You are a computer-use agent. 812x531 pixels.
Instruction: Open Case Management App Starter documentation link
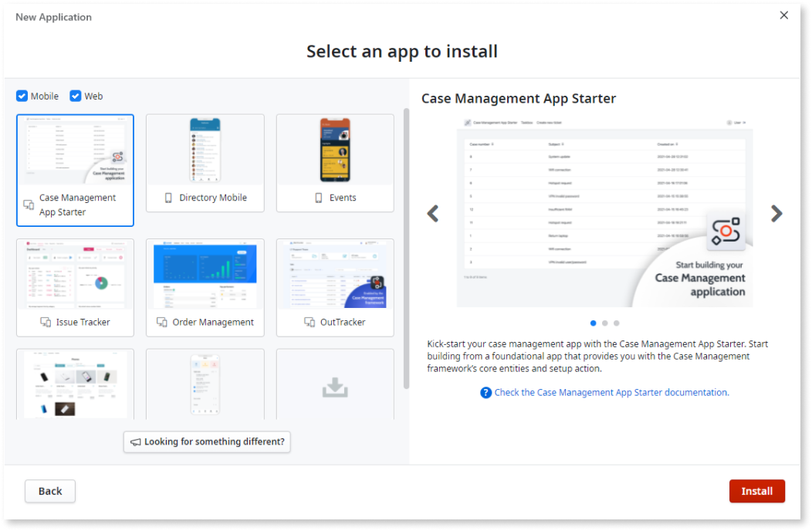(x=611, y=393)
